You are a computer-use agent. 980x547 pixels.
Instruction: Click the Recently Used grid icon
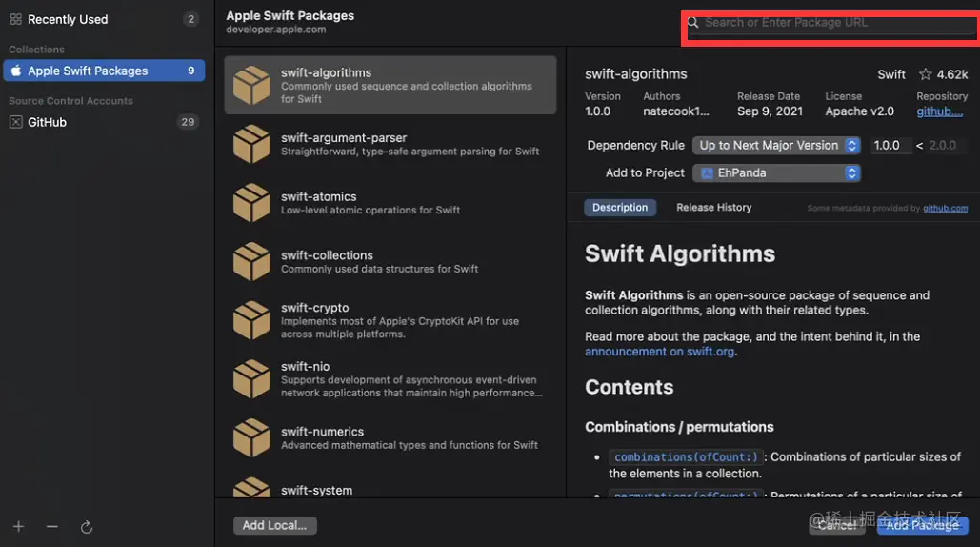[16, 19]
